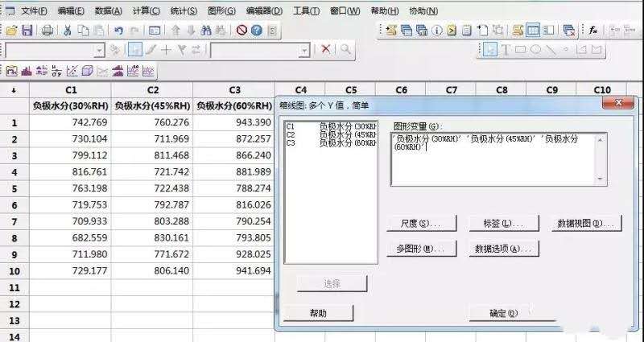
Task: Click the Open file folder icon
Action: point(11,30)
